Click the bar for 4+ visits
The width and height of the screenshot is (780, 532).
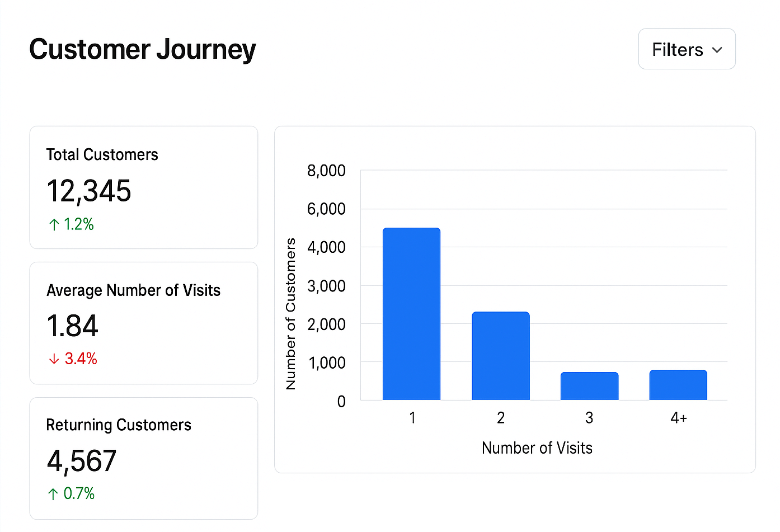click(x=678, y=385)
